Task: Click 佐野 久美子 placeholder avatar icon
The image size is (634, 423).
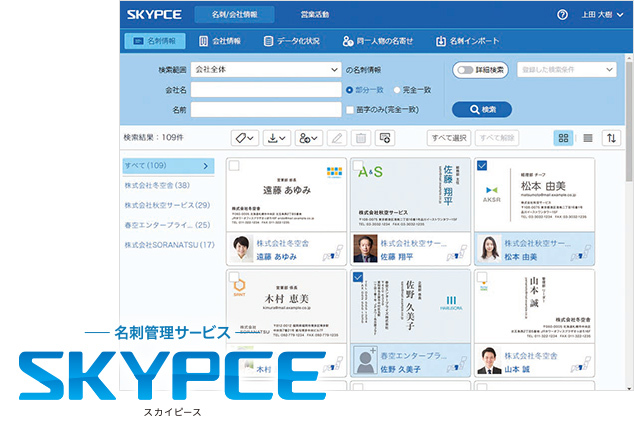Action: 366,360
